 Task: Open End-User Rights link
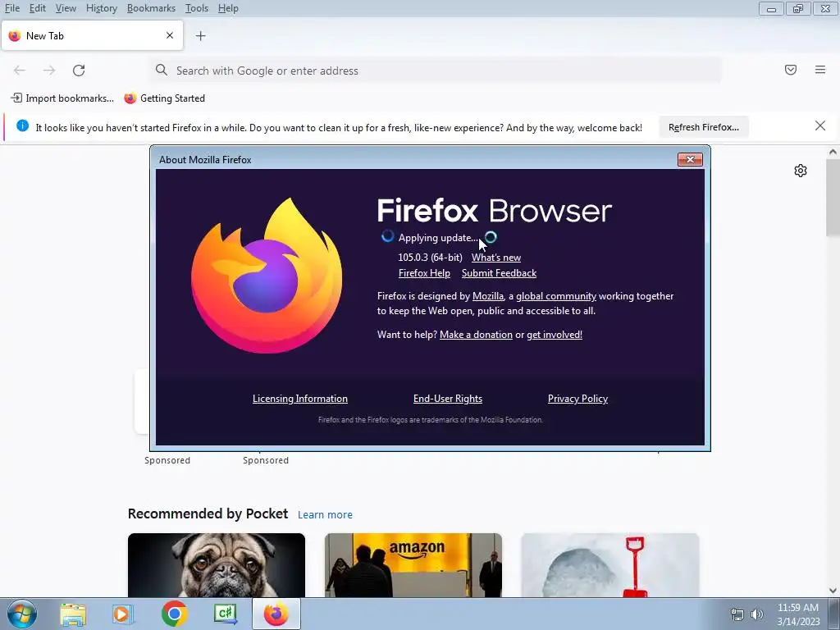pyautogui.click(x=448, y=399)
